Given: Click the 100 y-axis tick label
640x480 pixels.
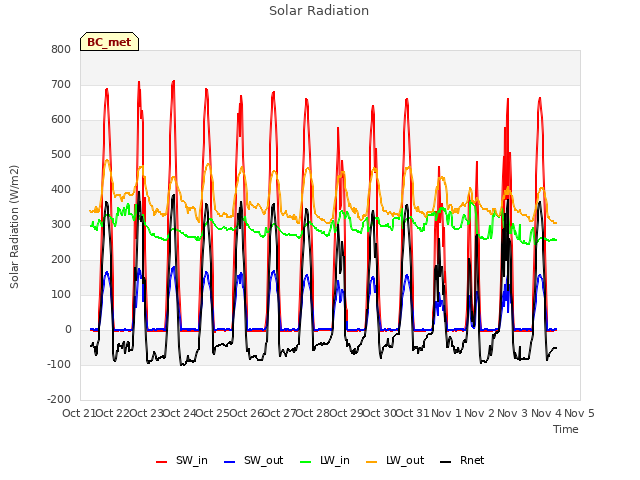Looking at the screenshot, I should pos(61,295).
